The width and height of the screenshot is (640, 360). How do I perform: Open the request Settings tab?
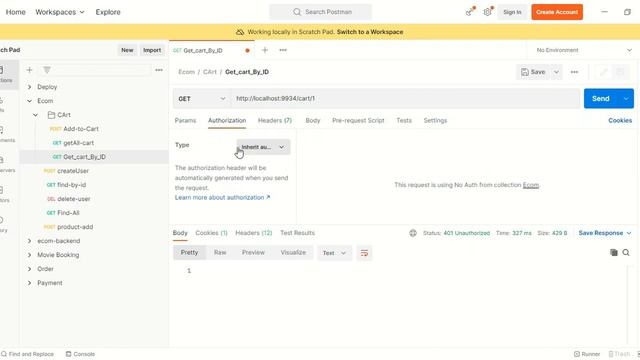tap(435, 120)
